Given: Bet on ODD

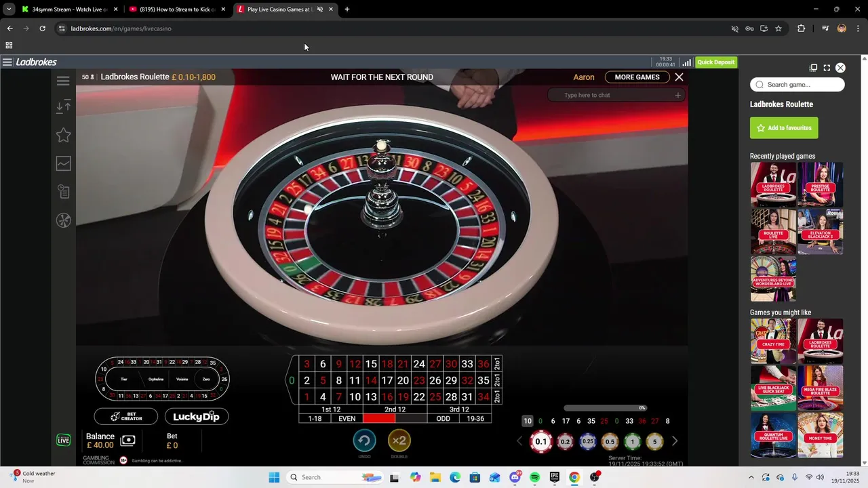Looking at the screenshot, I should pos(443,419).
